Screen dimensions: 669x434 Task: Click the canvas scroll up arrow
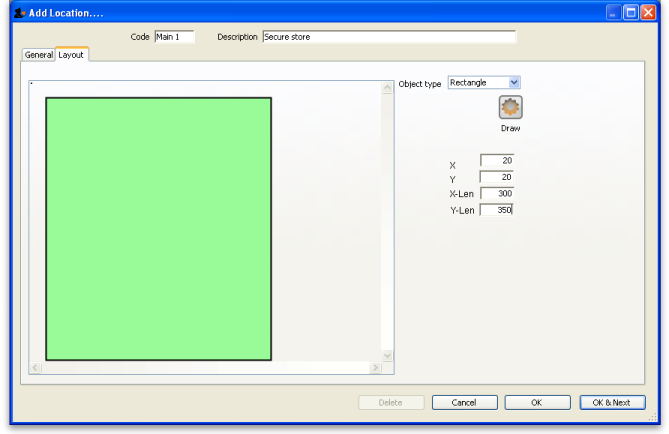pyautogui.click(x=388, y=89)
